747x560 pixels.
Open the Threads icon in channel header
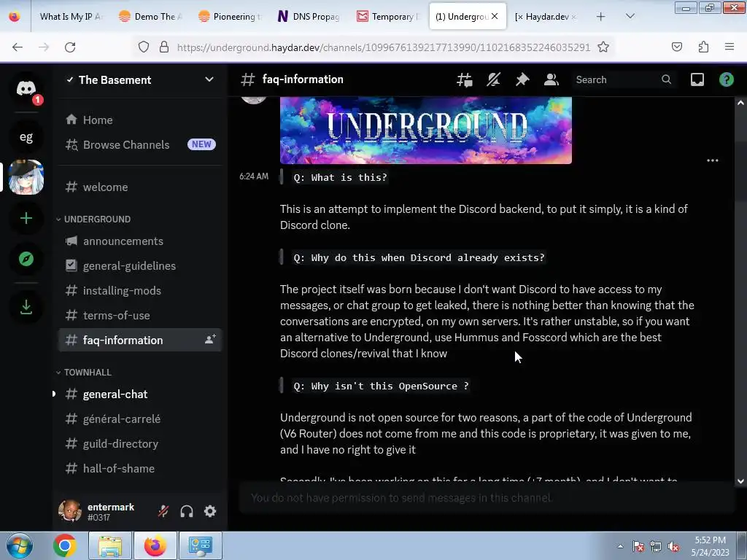[465, 79]
